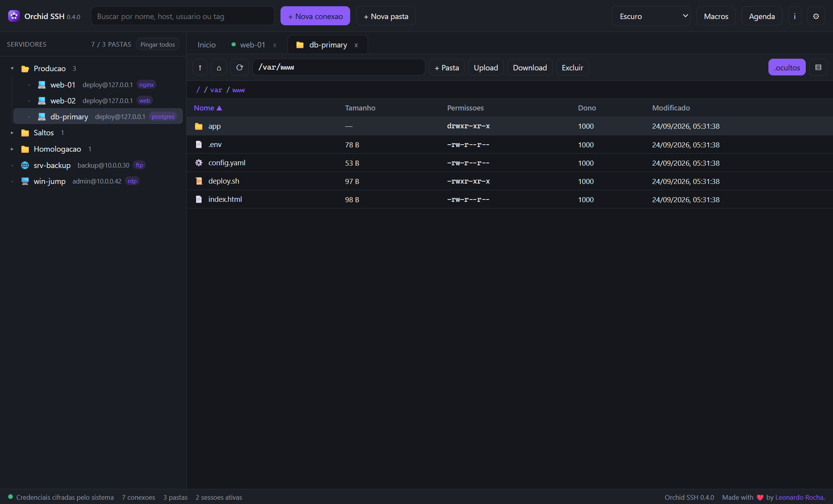This screenshot has width=833, height=504.
Task: Close the db-primary tab
Action: (x=356, y=45)
